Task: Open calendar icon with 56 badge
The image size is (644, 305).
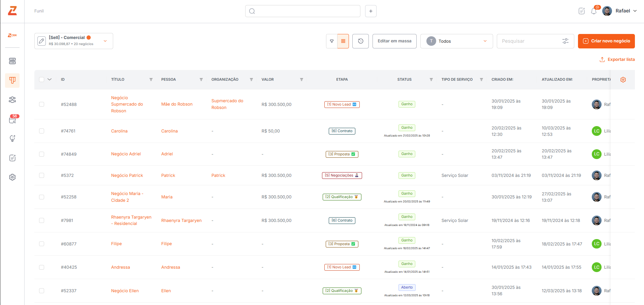Action: coord(12,119)
